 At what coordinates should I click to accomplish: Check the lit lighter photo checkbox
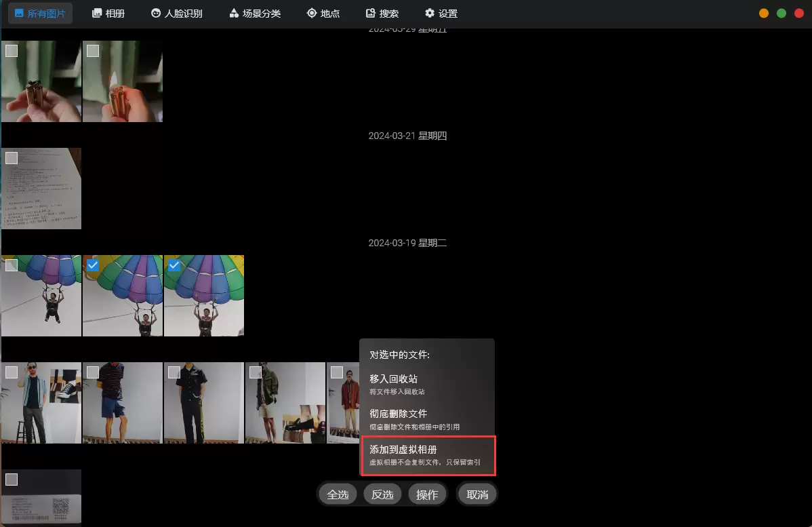pyautogui.click(x=93, y=51)
